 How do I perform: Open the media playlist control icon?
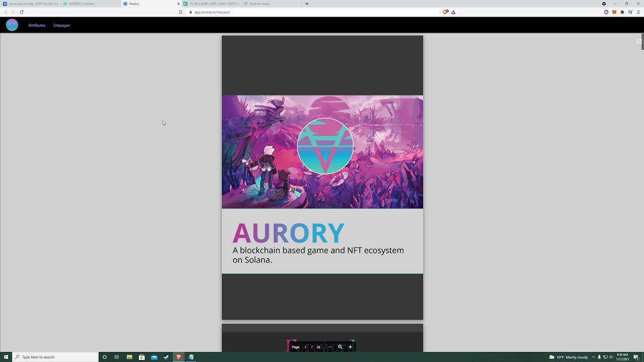(x=630, y=12)
